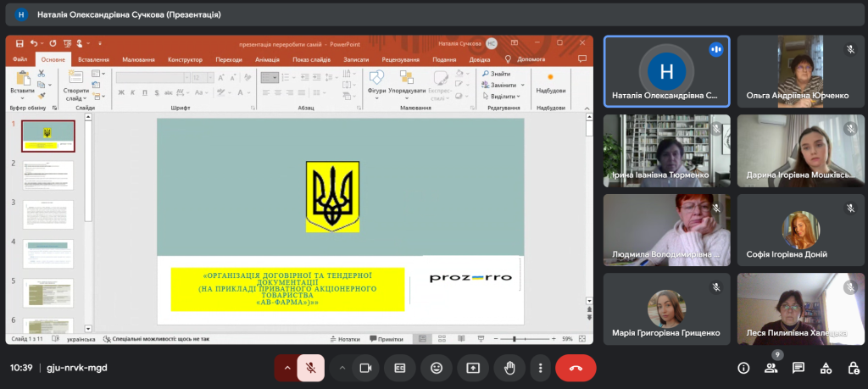The width and height of the screenshot is (868, 389).
Task: Show the participants list panel
Action: pos(771,368)
